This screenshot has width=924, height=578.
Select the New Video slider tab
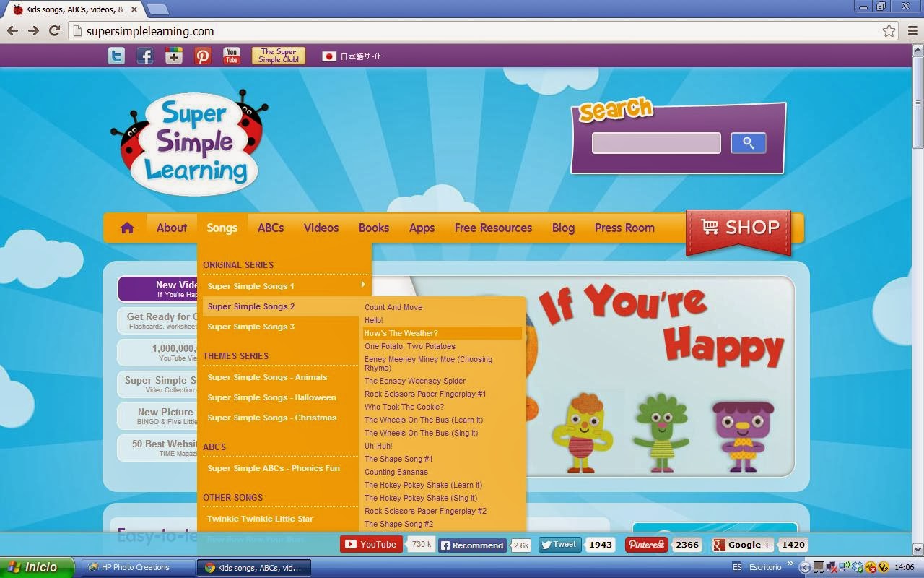158,289
